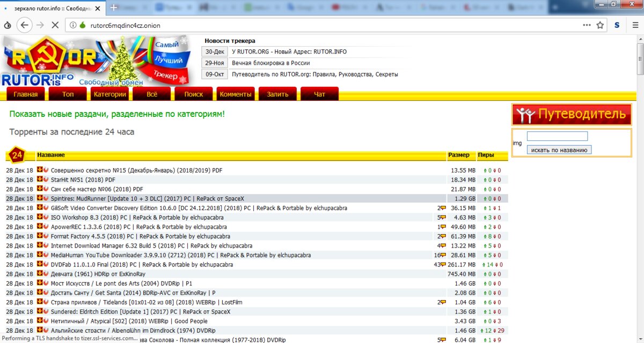Open the browser hamburger menu
The width and height of the screenshot is (644, 343).
pos(634,25)
